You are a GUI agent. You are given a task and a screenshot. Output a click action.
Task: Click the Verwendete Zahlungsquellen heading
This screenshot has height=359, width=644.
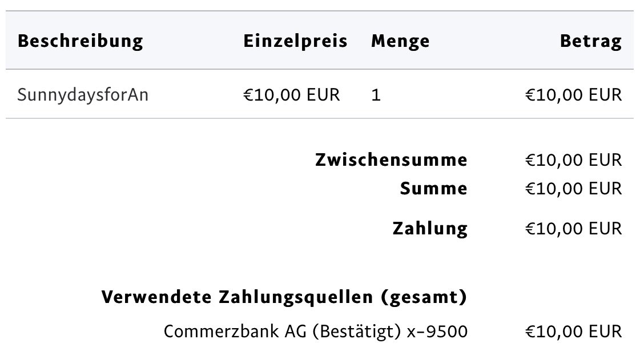coord(284,297)
